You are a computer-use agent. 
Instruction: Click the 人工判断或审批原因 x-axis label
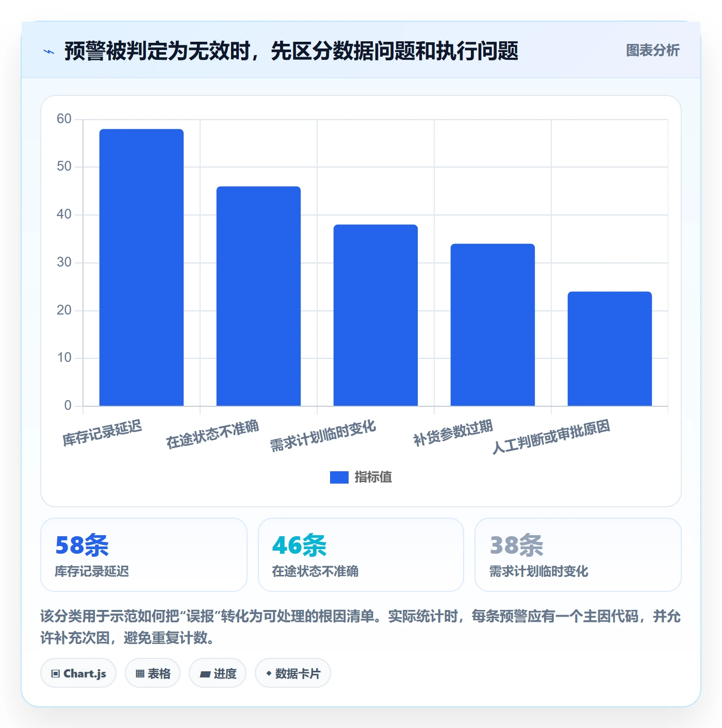coord(551,437)
